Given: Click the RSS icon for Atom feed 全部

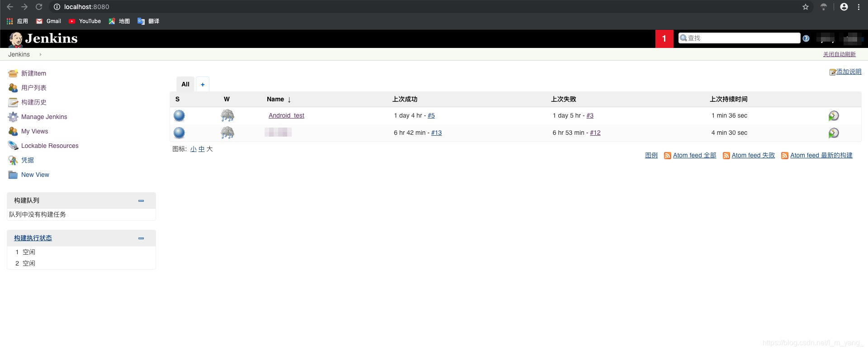Looking at the screenshot, I should point(667,156).
